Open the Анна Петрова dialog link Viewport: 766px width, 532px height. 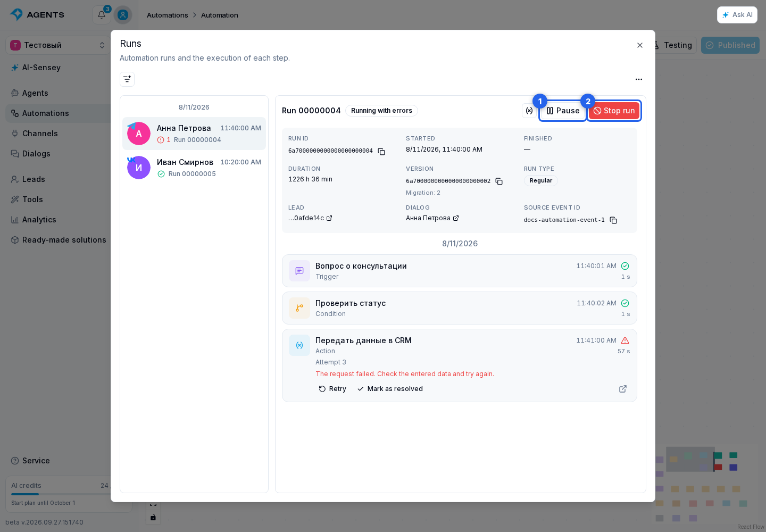coord(432,218)
